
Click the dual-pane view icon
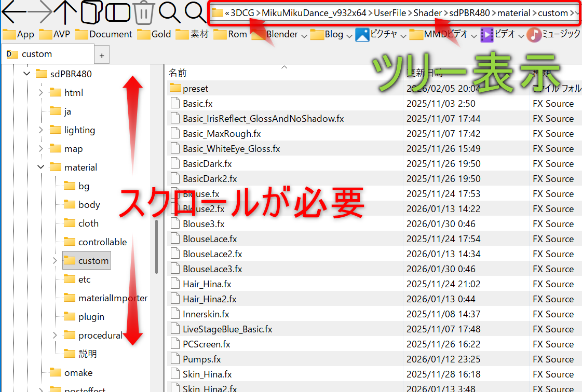[x=117, y=12]
